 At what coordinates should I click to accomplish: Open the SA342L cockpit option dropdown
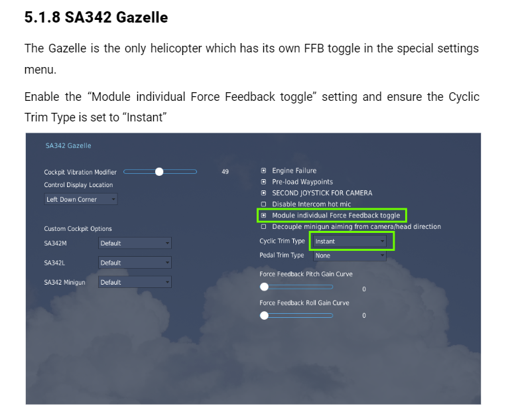(x=135, y=263)
